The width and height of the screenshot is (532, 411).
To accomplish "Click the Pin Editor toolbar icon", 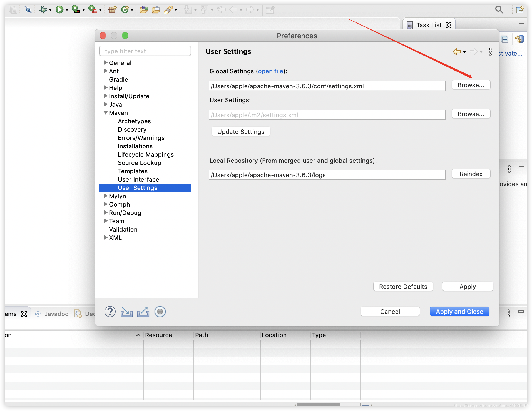I will click(x=270, y=10).
